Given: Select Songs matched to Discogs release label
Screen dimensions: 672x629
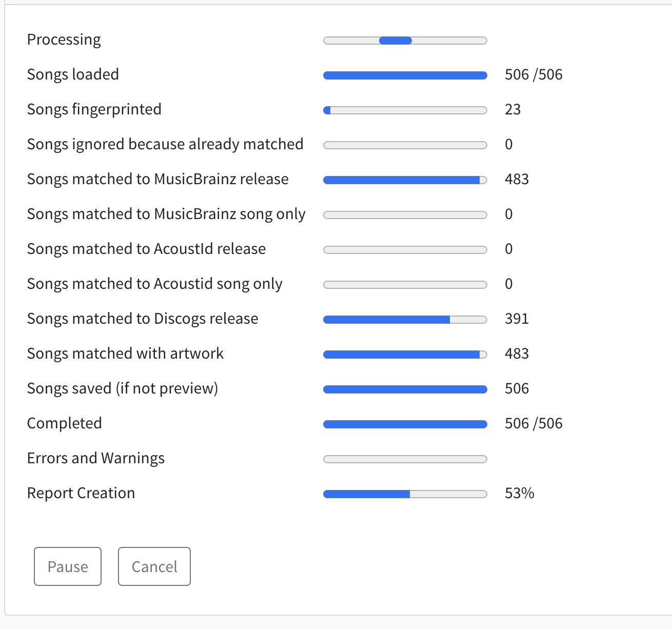Looking at the screenshot, I should [x=143, y=319].
